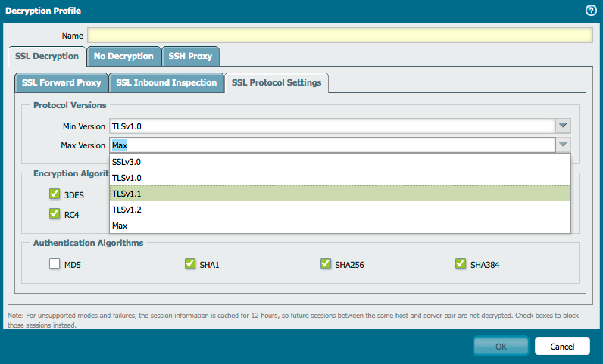603x364 pixels.
Task: Uncheck the RC4 encryption checkbox
Action: (55, 213)
